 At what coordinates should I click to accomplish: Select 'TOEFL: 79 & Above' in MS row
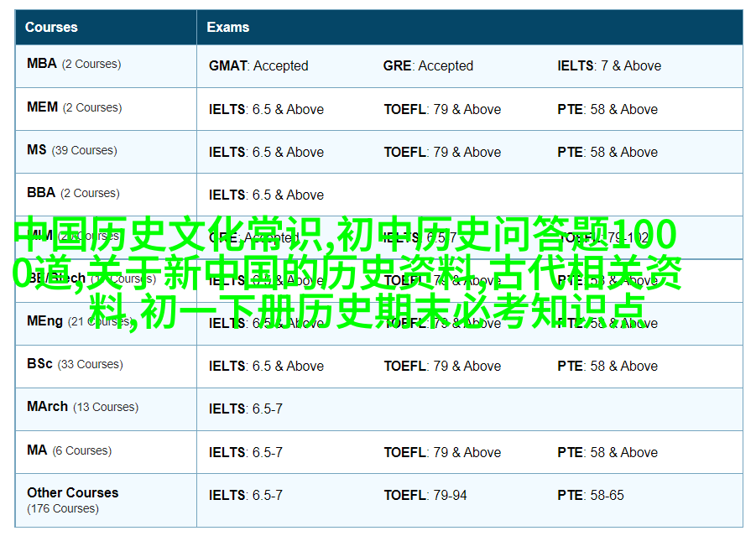click(x=442, y=153)
